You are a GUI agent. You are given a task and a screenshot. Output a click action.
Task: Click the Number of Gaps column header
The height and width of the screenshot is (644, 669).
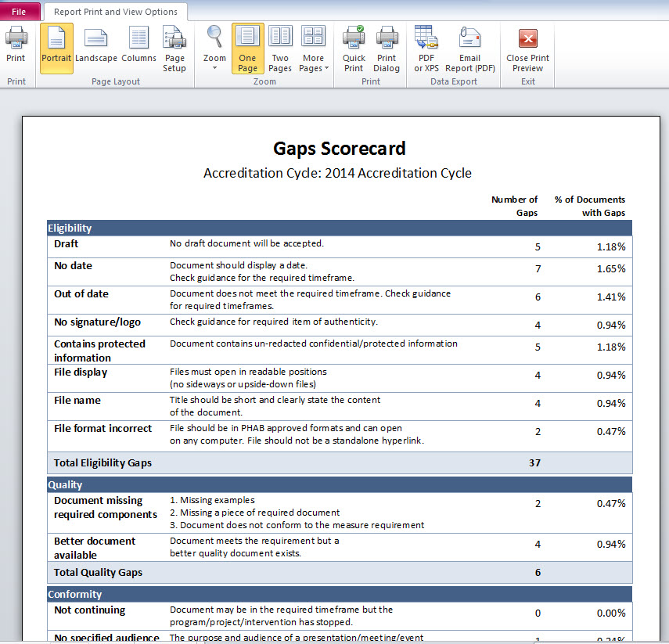click(515, 206)
